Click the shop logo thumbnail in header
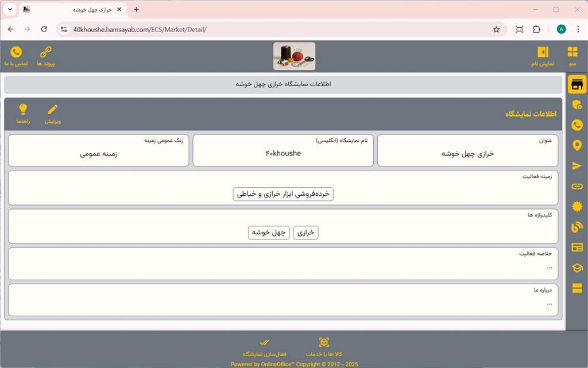 tap(294, 56)
